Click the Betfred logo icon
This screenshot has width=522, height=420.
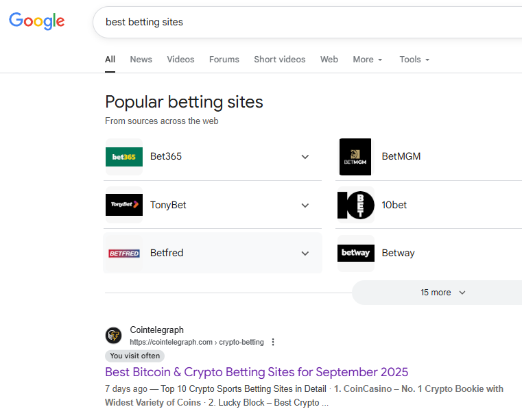(x=124, y=254)
